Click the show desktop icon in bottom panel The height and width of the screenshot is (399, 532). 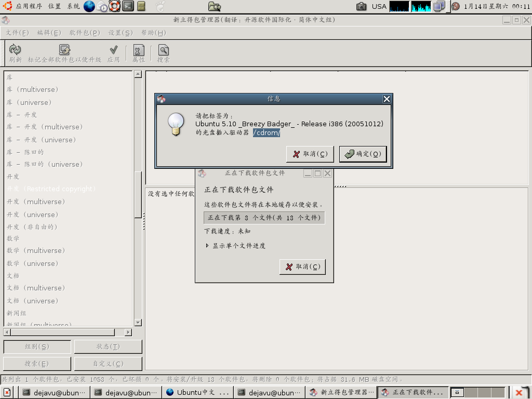click(x=7, y=393)
